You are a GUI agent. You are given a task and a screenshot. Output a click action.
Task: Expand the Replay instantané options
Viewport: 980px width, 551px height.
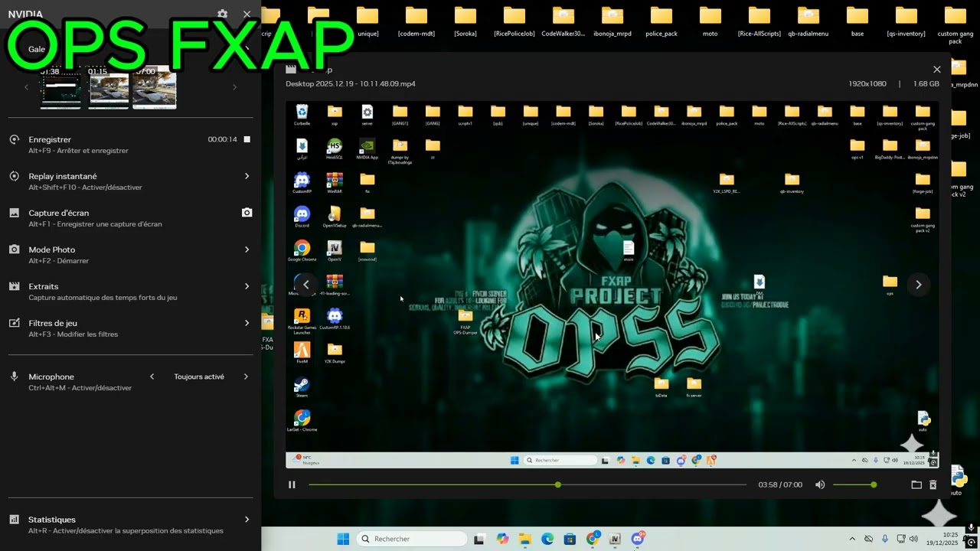point(247,176)
